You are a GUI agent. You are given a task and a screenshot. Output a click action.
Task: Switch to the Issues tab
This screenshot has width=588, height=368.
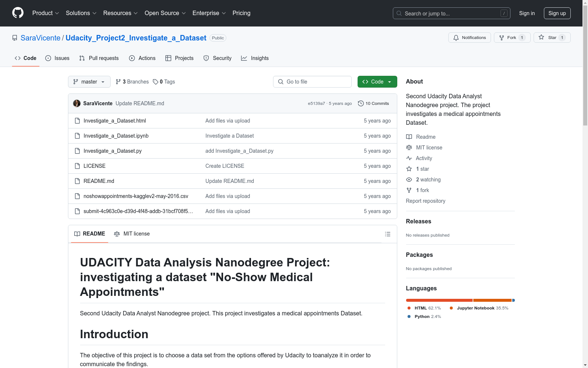point(57,58)
